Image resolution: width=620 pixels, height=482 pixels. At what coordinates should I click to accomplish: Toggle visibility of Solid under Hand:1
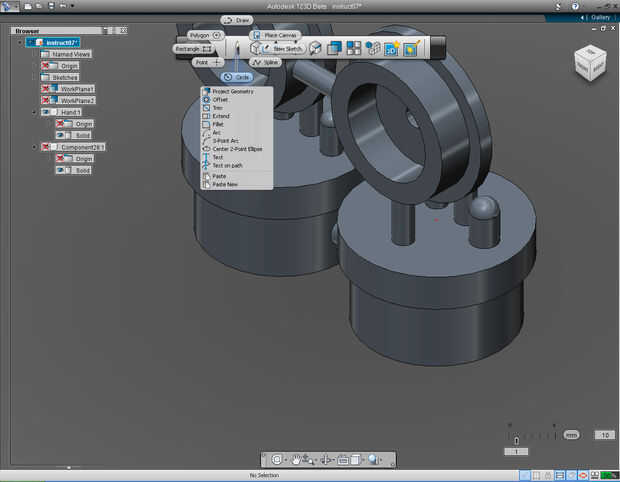(x=60, y=135)
